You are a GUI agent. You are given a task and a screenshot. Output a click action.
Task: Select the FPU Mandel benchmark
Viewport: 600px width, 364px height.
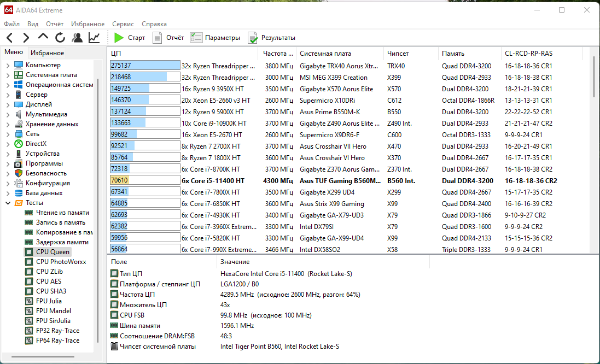[x=48, y=311]
